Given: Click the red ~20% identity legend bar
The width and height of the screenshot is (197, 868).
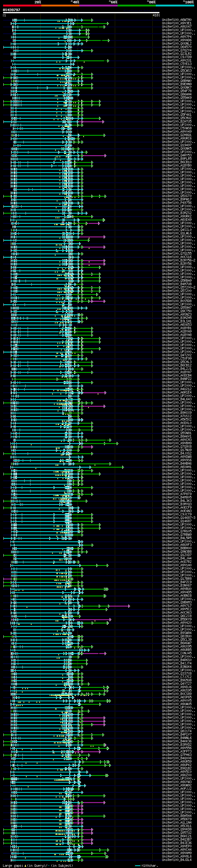Looking at the screenshot, I should (x=22, y=6).
